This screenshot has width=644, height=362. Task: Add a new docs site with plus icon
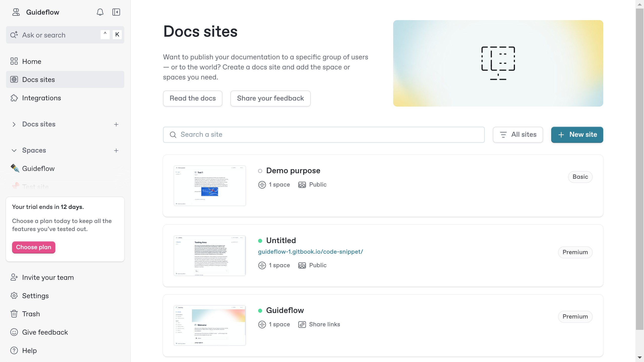coord(116,124)
